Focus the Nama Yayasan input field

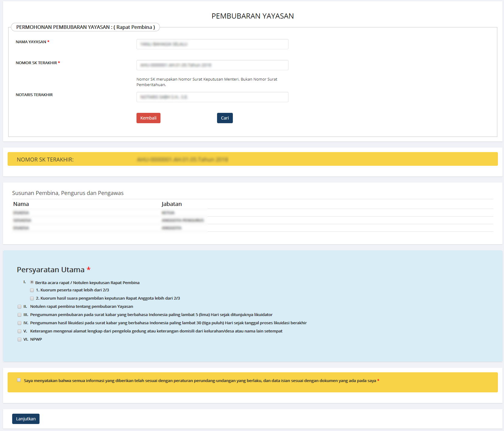click(212, 44)
